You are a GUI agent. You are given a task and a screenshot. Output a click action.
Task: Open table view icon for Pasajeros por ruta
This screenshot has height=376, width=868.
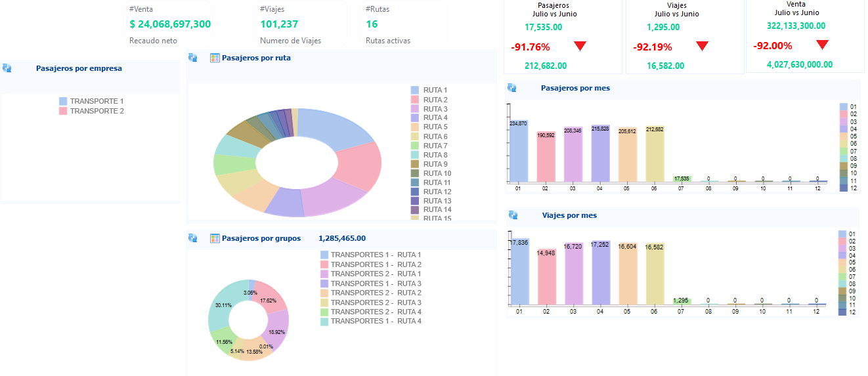215,58
